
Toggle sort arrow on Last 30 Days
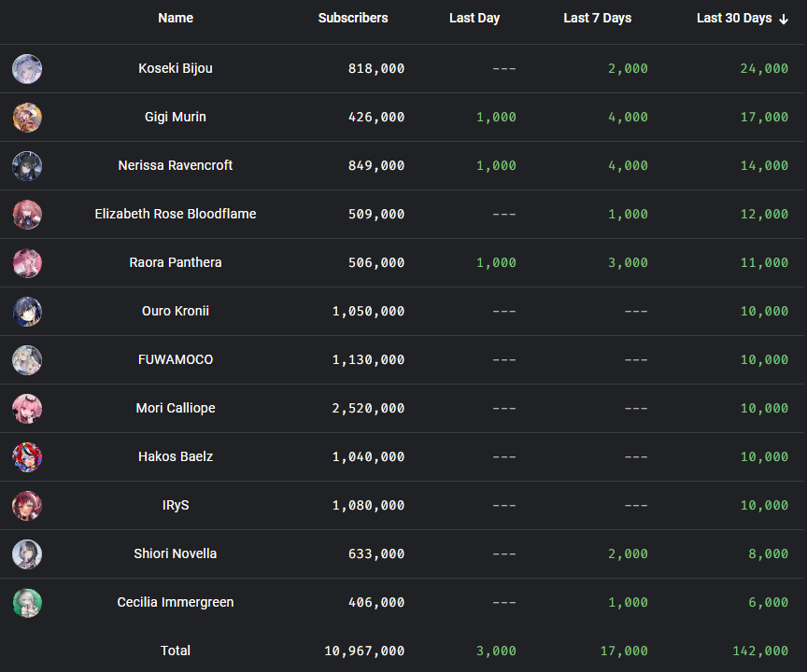point(784,19)
